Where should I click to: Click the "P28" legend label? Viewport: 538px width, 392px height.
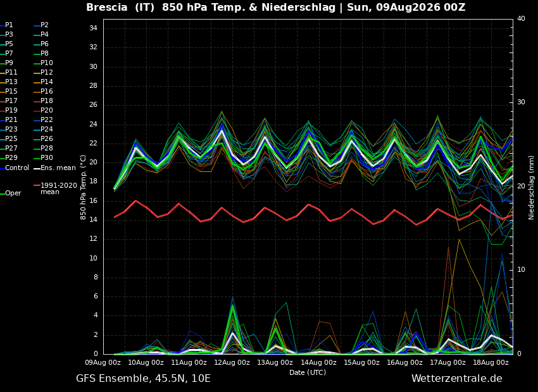coord(47,148)
